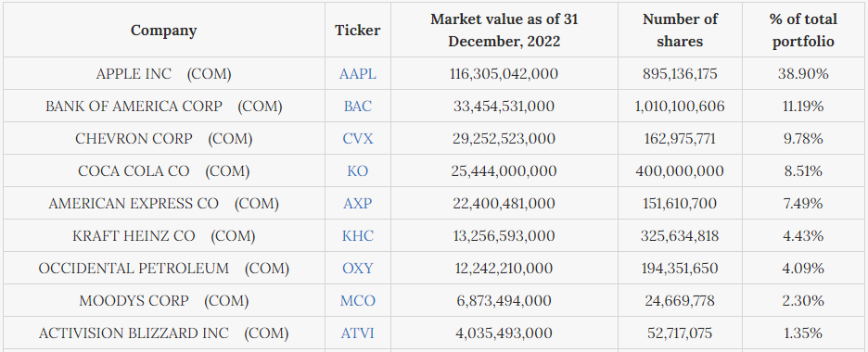Open the ATVI ticker link

358,333
